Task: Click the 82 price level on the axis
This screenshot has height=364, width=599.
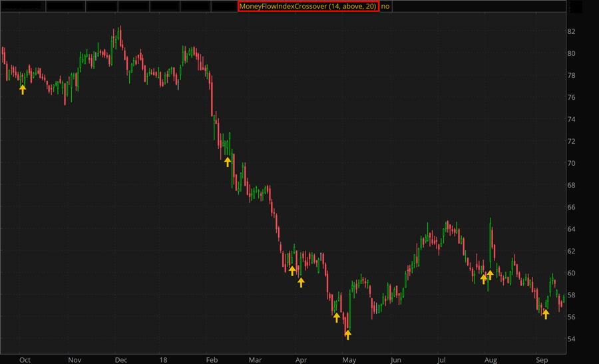Action: [x=571, y=31]
